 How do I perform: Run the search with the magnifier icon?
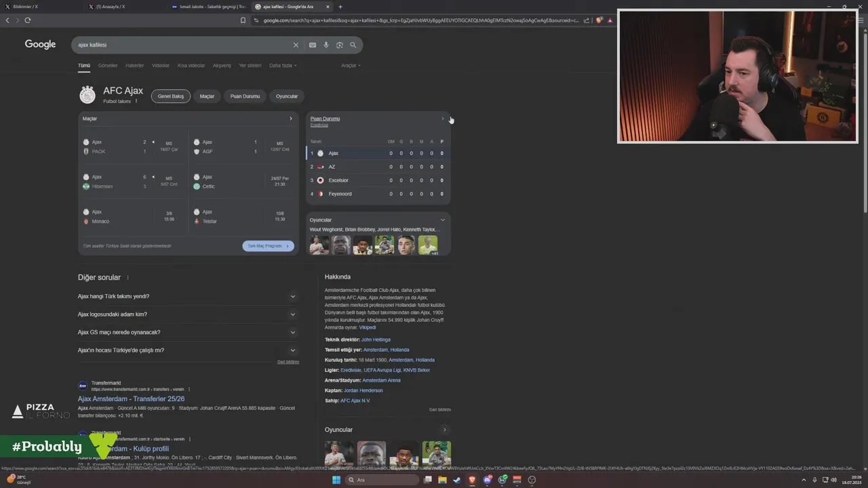tap(353, 45)
